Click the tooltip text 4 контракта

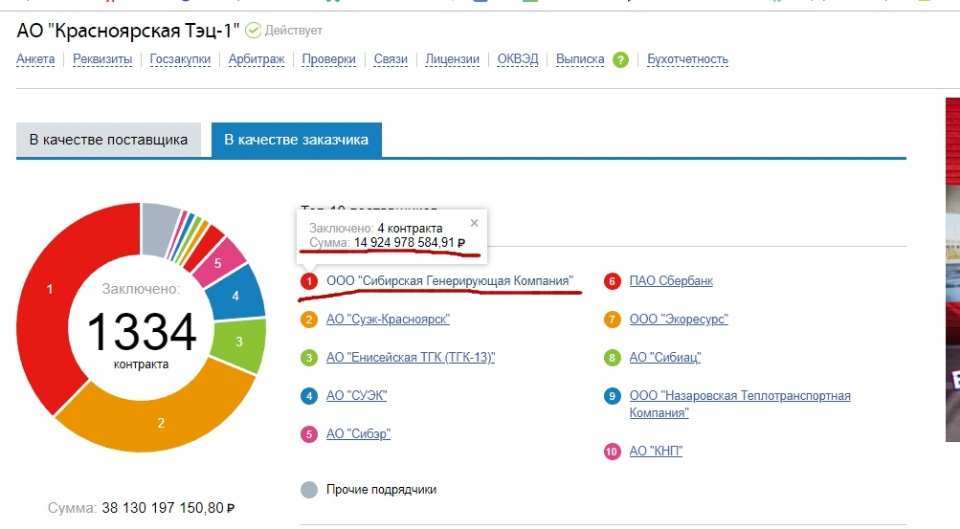(x=410, y=228)
